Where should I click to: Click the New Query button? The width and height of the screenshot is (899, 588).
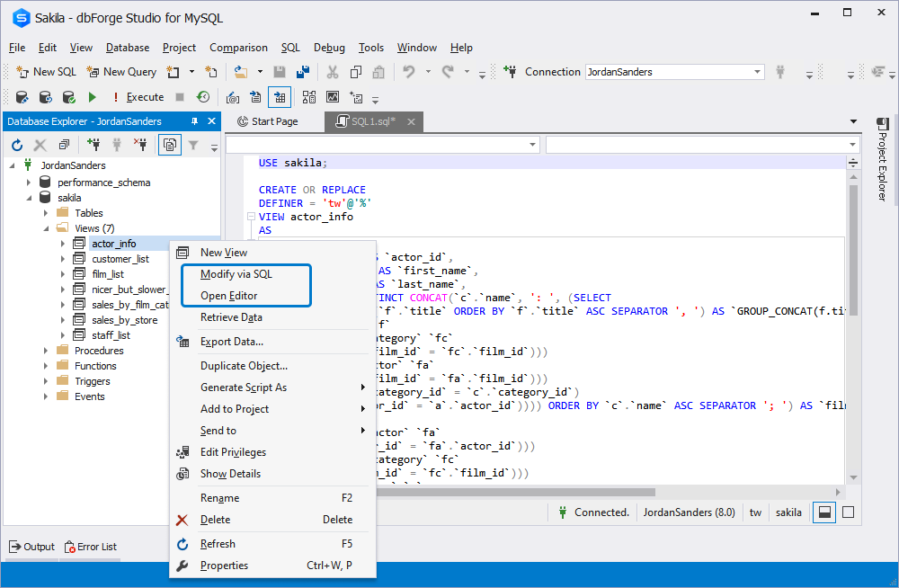click(x=121, y=72)
